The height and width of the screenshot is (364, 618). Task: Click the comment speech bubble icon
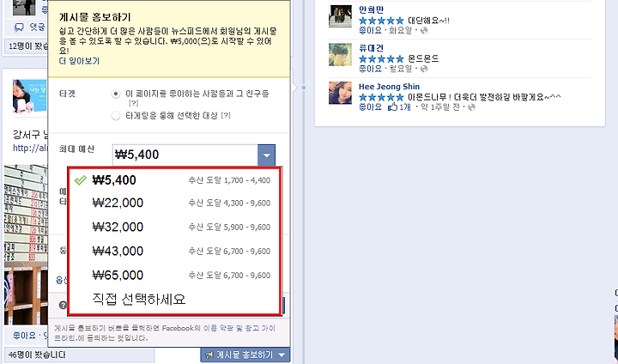coord(19,27)
